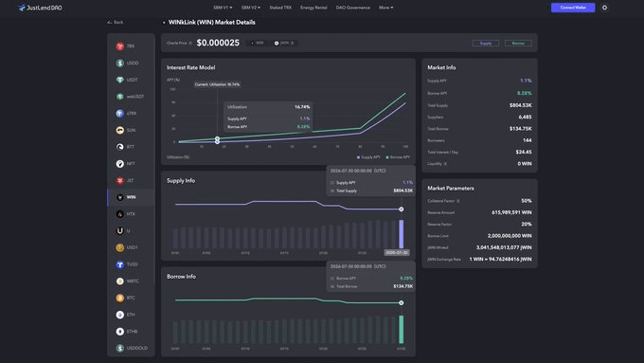
Task: Select the SUN token icon
Action: point(120,130)
